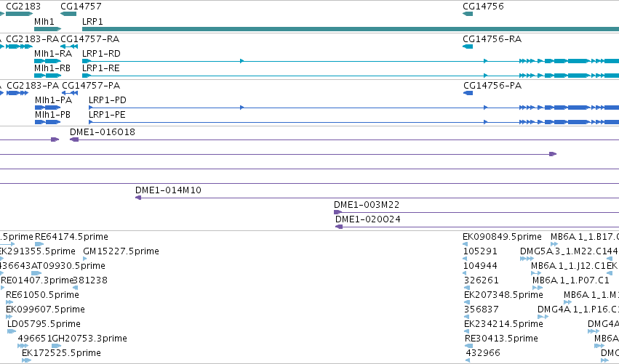The image size is (619, 364).
Task: Click EST label 326261
Action: point(482,280)
